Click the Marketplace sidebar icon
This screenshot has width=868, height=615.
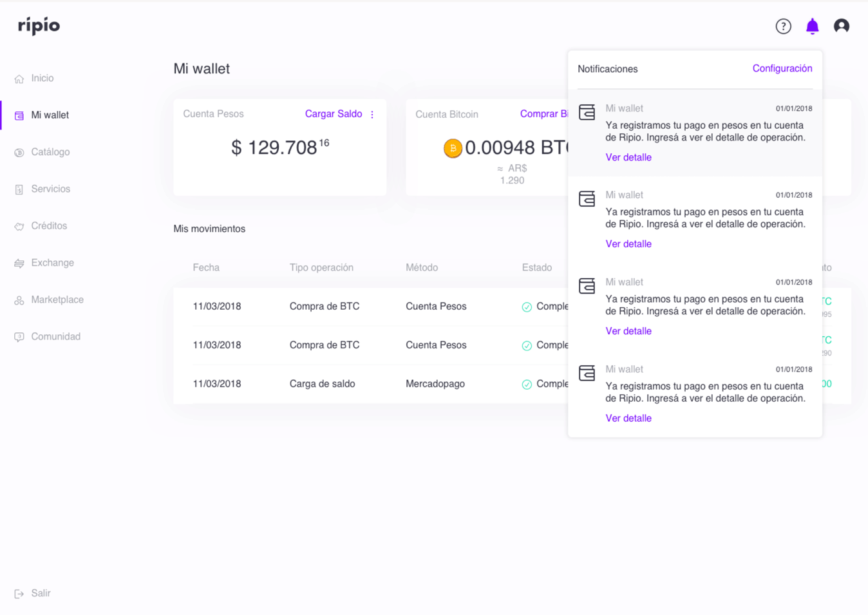19,300
